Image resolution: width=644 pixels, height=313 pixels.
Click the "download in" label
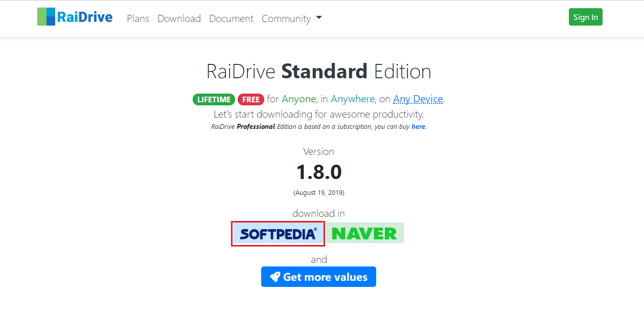[319, 213]
